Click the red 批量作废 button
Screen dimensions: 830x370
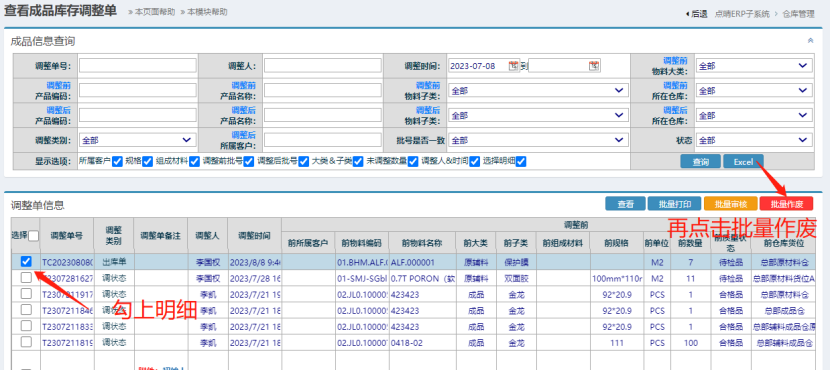tap(786, 204)
